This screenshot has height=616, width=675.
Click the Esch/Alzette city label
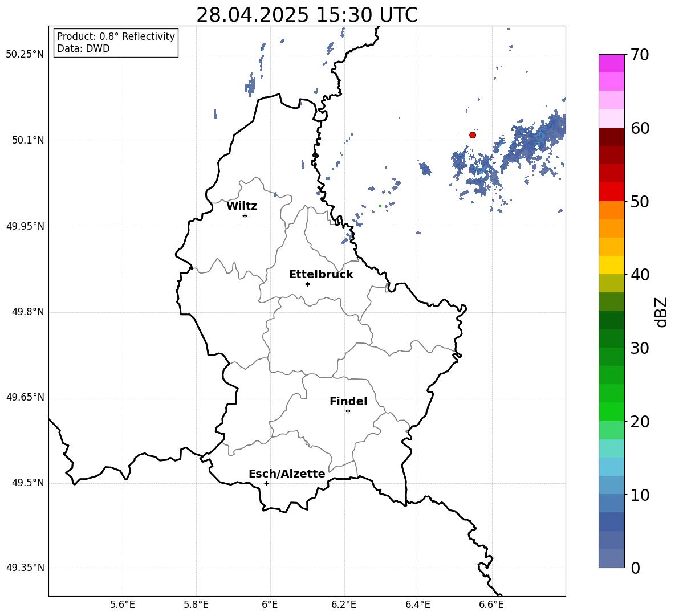tap(287, 474)
